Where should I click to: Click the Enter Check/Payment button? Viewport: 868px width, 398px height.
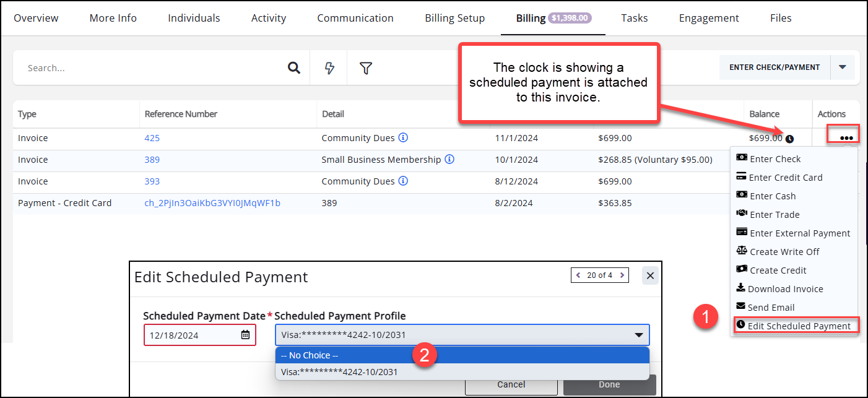(774, 67)
